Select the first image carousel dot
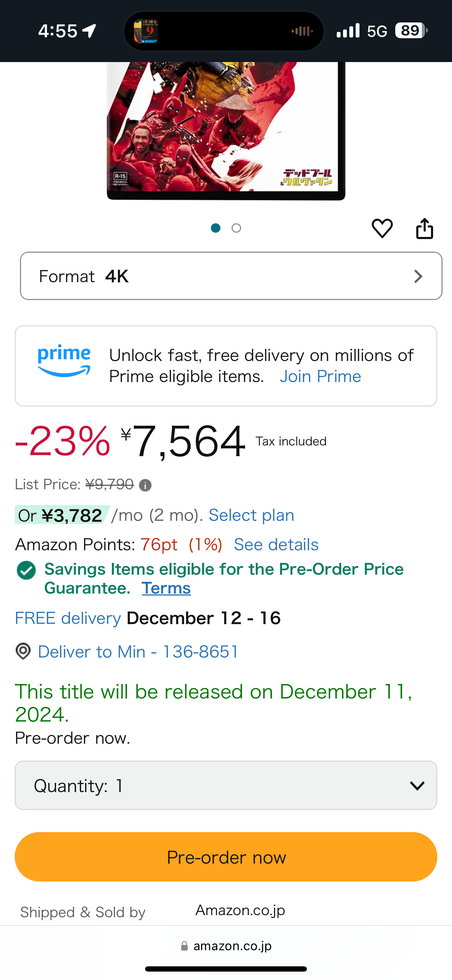 click(x=216, y=228)
